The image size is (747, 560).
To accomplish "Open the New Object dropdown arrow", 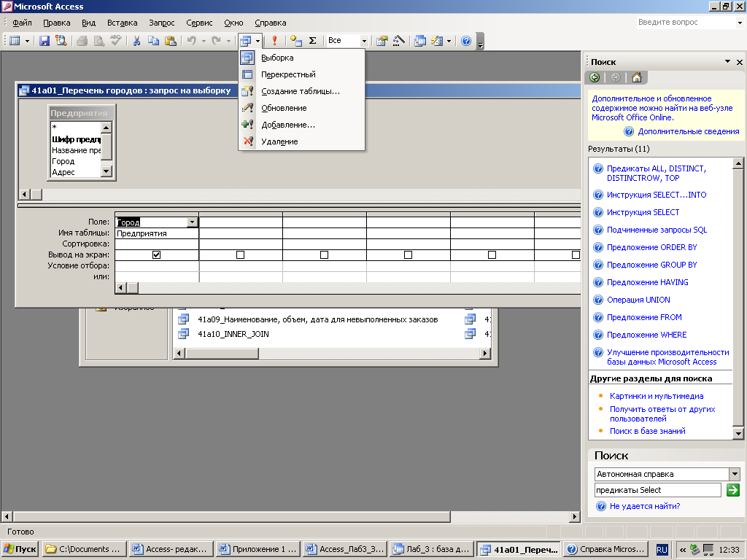I will click(449, 41).
